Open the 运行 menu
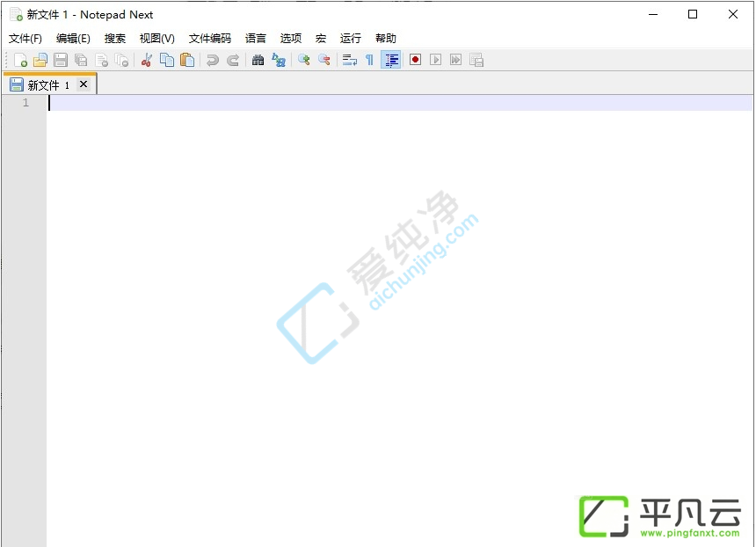Screen dimensions: 756x547 351,38
